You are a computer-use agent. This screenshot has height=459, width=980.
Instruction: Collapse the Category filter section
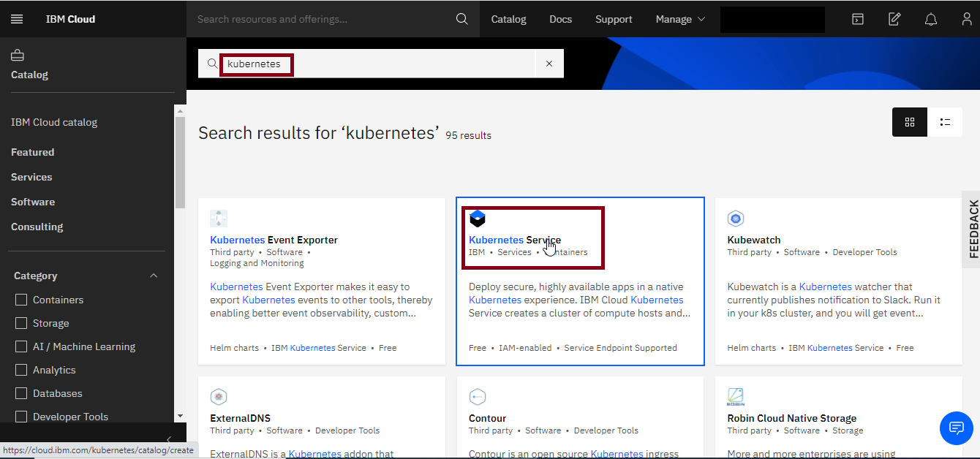pyautogui.click(x=154, y=276)
